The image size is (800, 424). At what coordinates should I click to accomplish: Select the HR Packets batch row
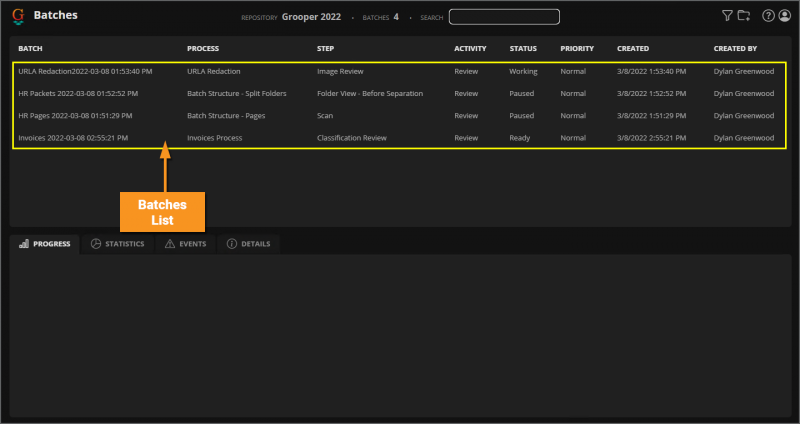(78, 94)
